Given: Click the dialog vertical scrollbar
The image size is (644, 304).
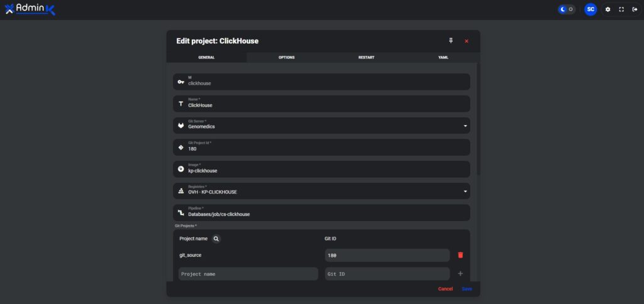Looking at the screenshot, I should 479,119.
